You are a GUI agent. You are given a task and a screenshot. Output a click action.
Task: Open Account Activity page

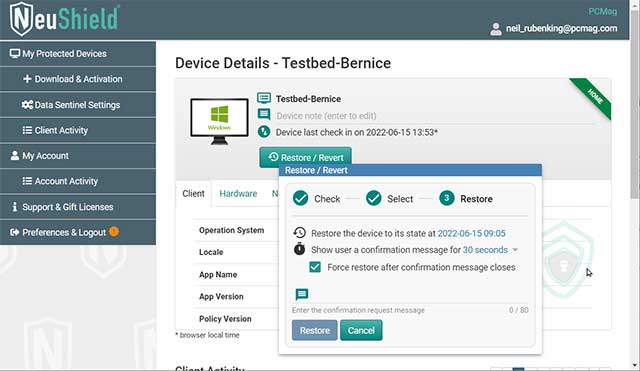(78, 181)
